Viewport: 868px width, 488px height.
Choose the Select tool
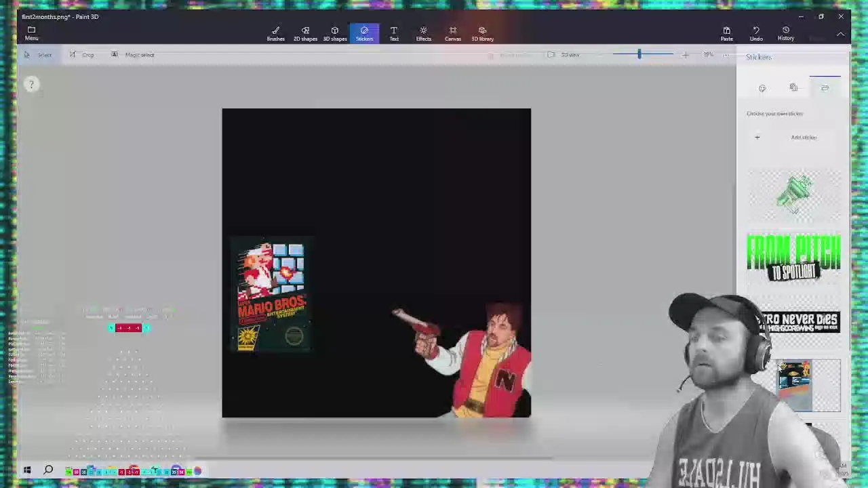click(x=38, y=55)
